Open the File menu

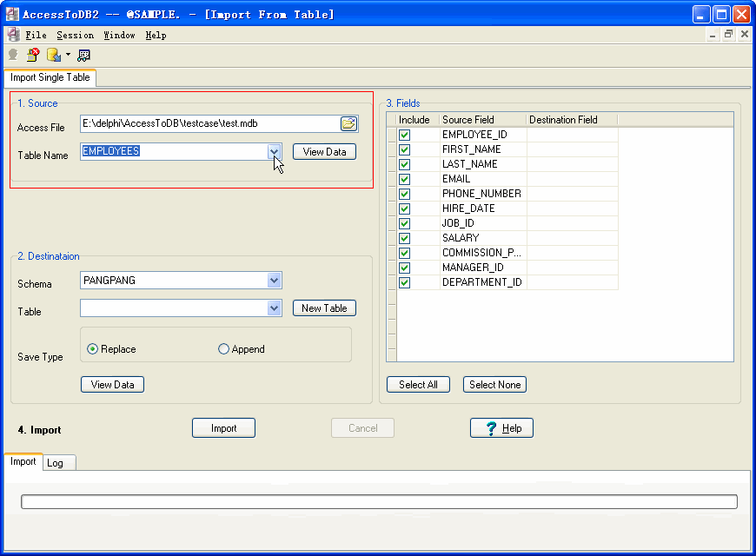tap(36, 36)
